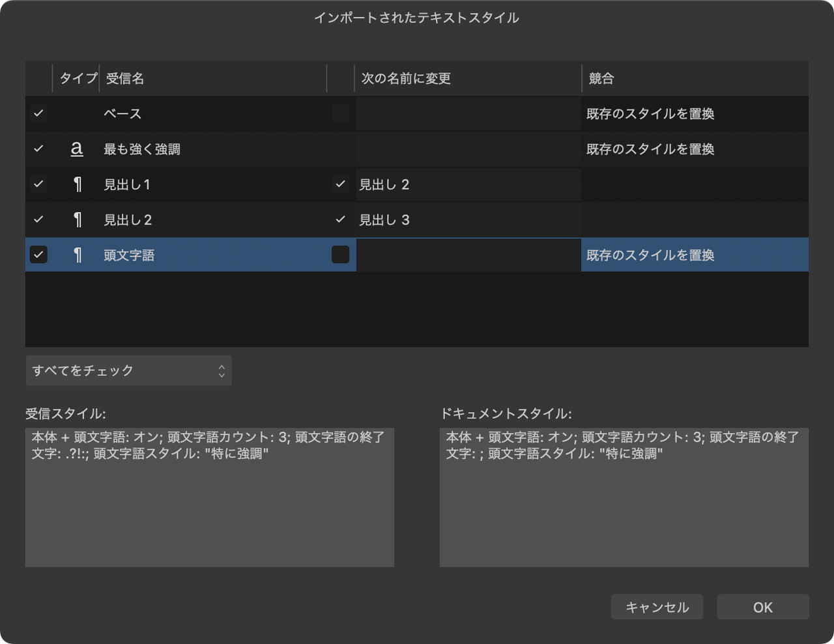This screenshot has width=834, height=644.
Task: Enable rename checkbox in 頭文字語 row
Action: pyautogui.click(x=340, y=255)
